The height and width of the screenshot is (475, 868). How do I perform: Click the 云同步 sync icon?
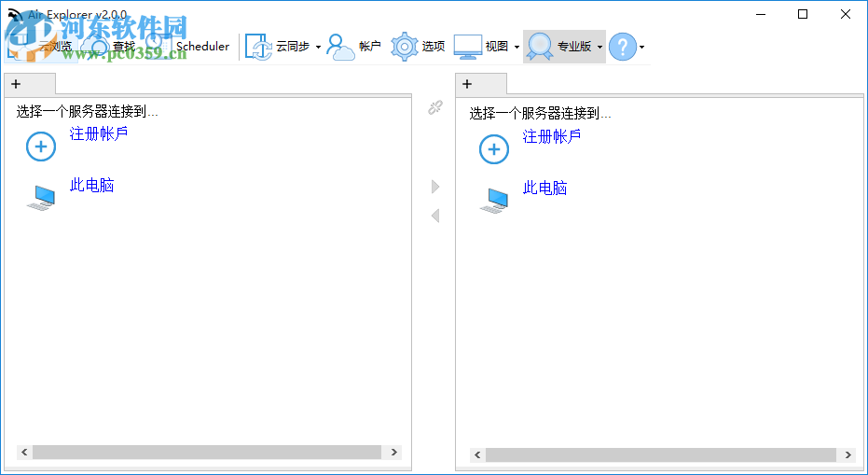point(258,47)
